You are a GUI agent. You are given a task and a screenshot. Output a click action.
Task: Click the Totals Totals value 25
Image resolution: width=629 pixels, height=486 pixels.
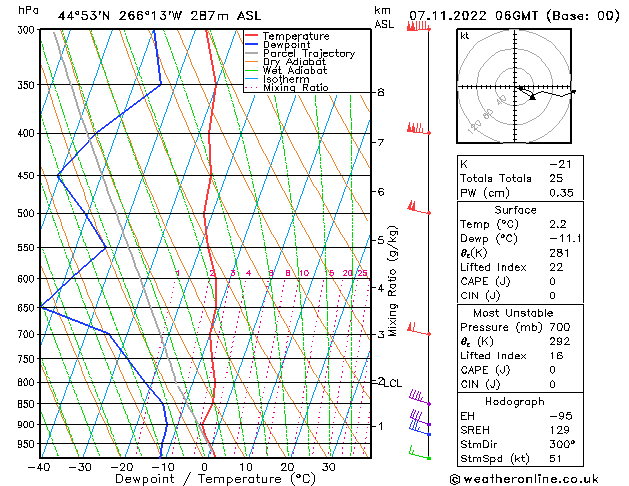[556, 178]
